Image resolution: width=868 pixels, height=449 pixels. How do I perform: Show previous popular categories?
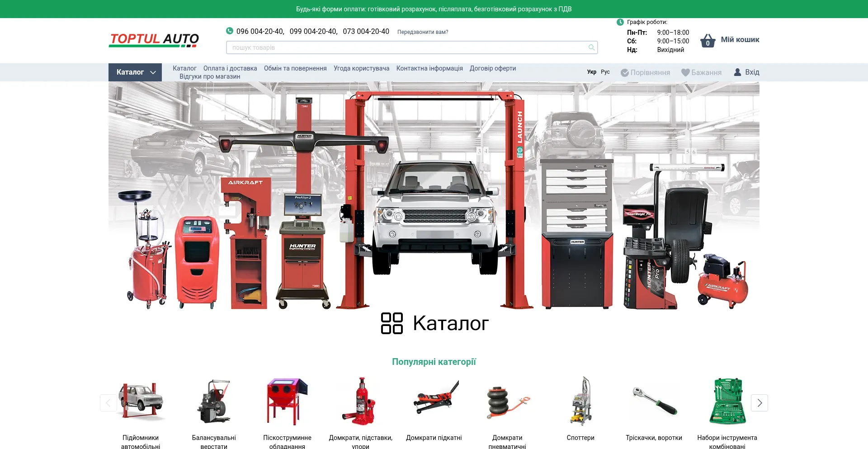[x=108, y=403]
